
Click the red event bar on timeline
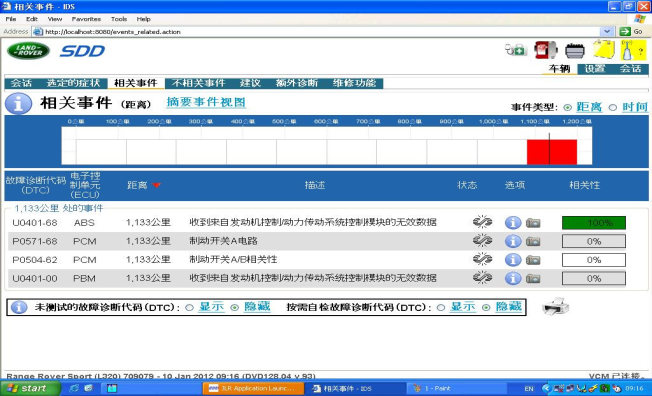(552, 152)
